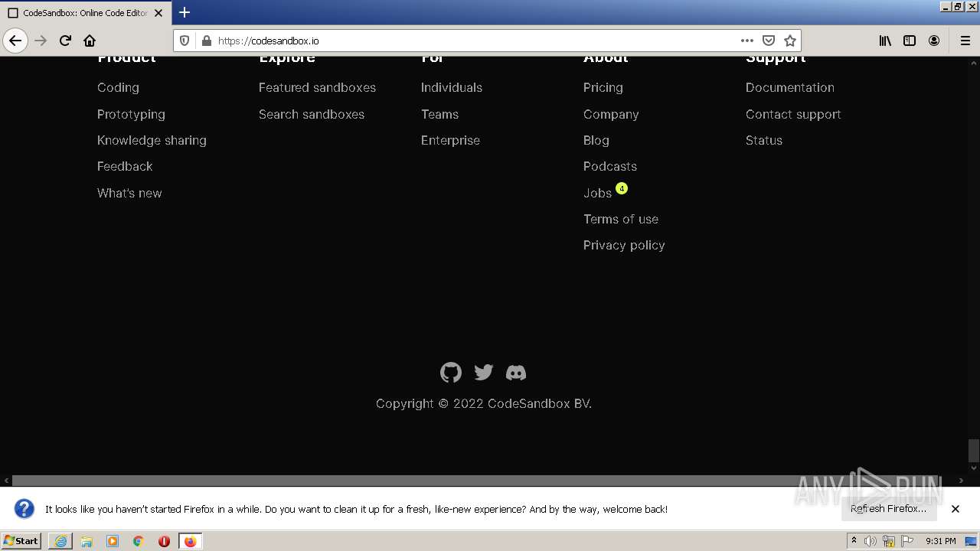Open media player icon in taskbar
Image resolution: width=980 pixels, height=551 pixels.
(113, 541)
